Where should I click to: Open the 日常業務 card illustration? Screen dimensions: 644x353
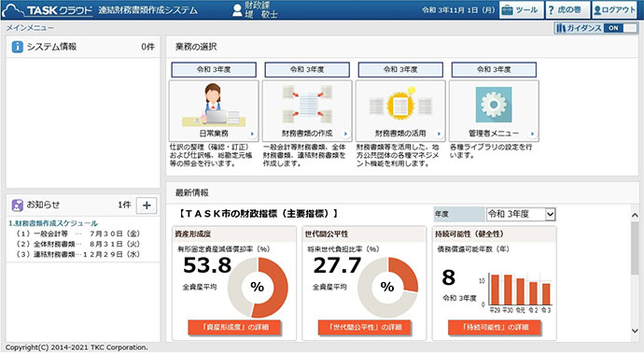[214, 105]
